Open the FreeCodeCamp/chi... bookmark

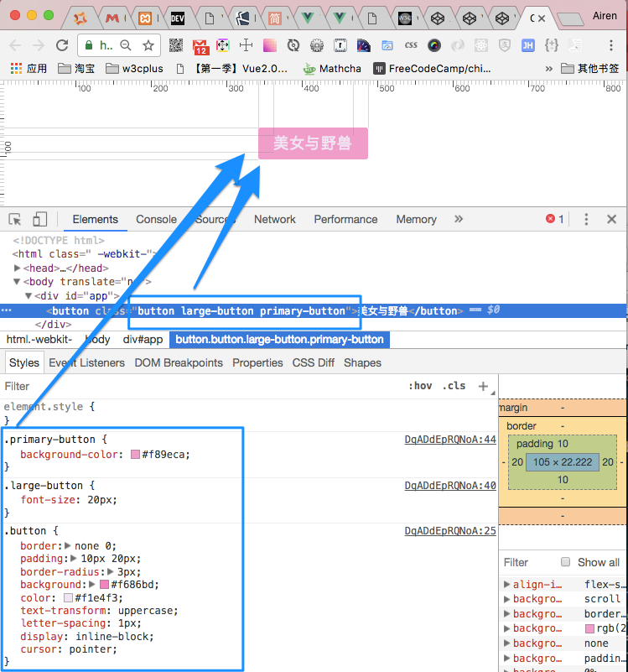tap(432, 69)
